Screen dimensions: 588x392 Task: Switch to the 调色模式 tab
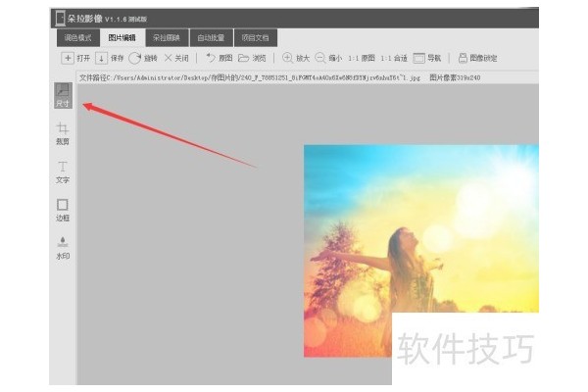click(78, 38)
